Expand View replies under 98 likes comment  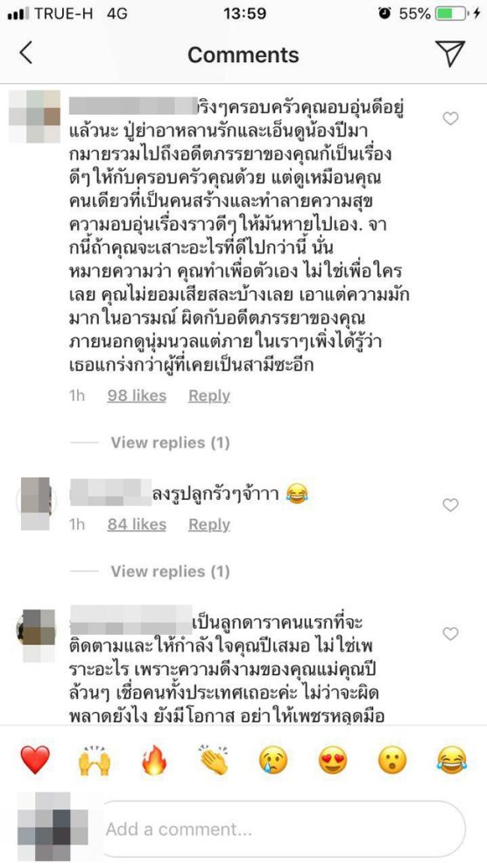pos(170,443)
